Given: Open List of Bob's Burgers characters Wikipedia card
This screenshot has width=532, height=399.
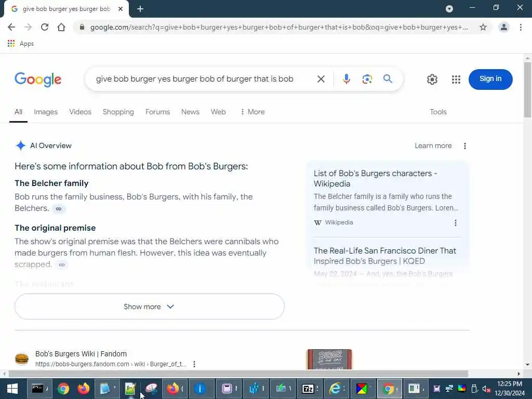Looking at the screenshot, I should (375, 179).
